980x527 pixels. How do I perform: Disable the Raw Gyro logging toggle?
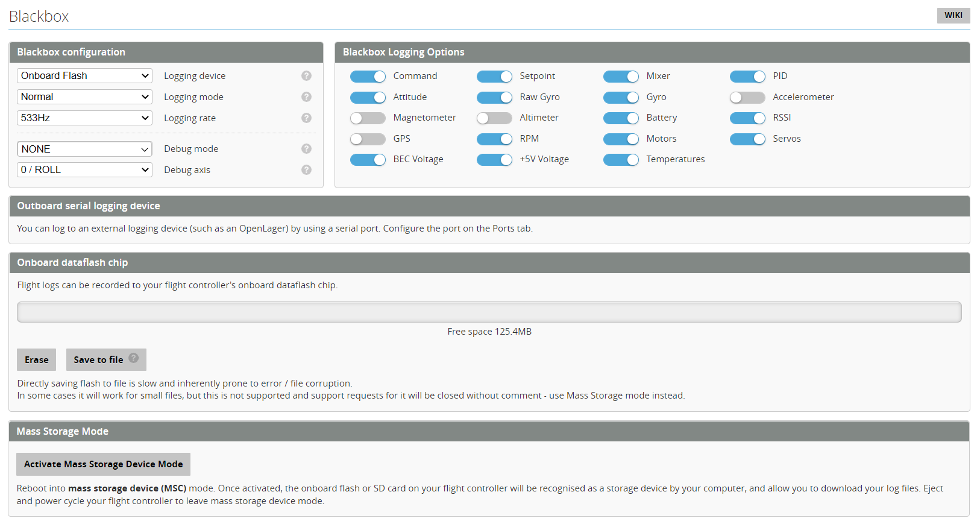click(x=494, y=98)
